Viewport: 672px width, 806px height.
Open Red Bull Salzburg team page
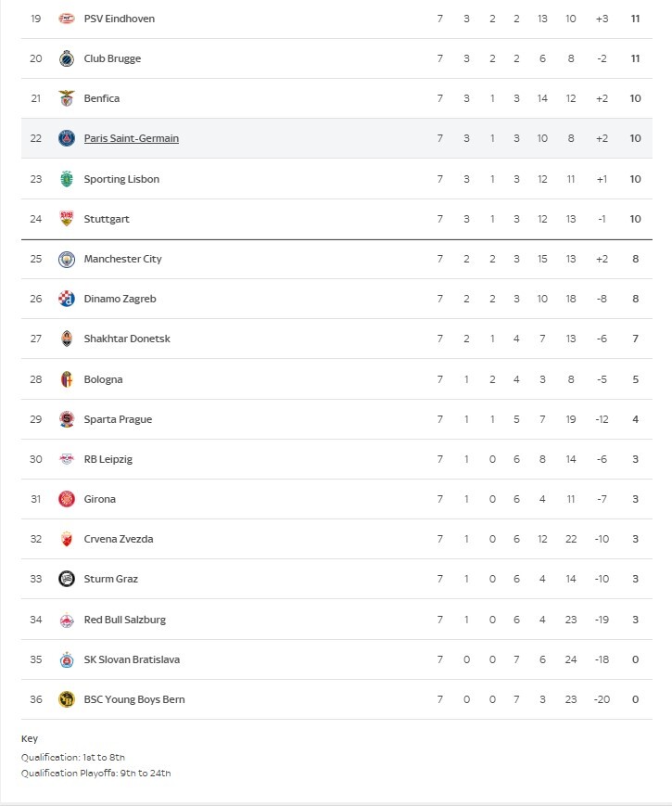(125, 620)
